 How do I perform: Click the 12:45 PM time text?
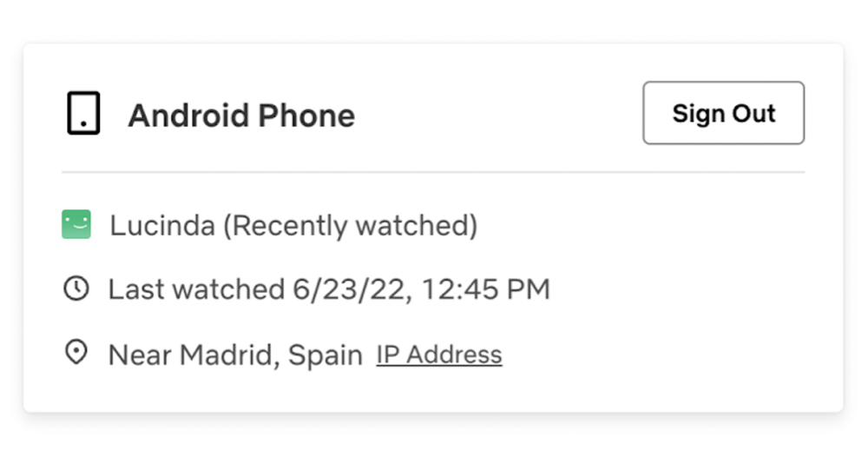[486, 289]
